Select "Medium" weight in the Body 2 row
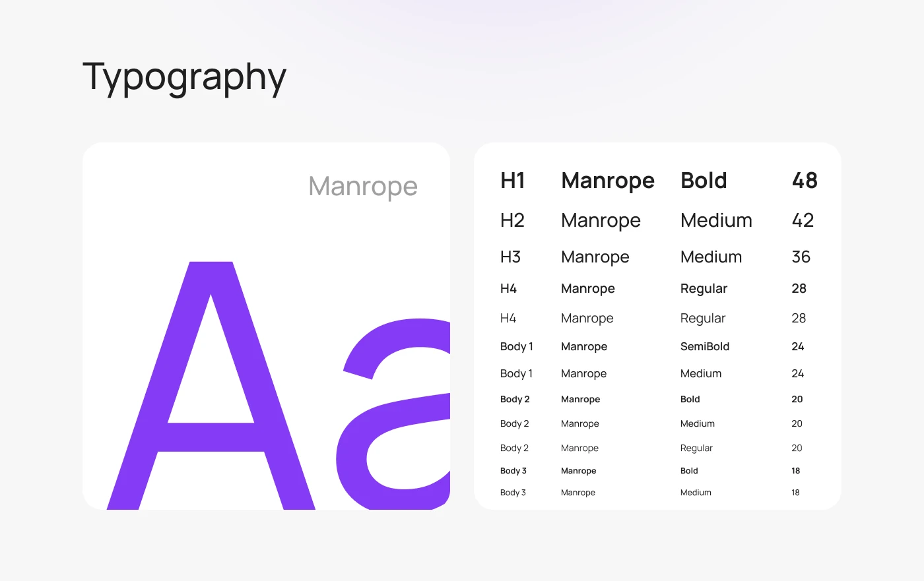Screen dimensions: 924x581 click(x=697, y=423)
